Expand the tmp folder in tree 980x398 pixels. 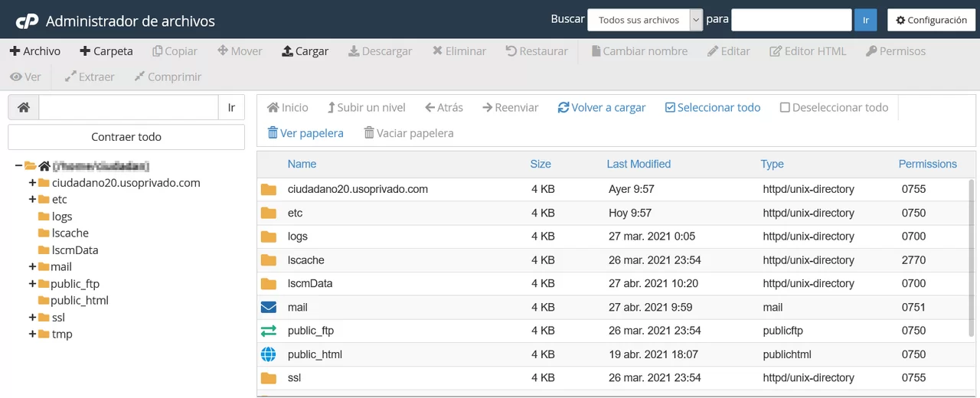(x=32, y=334)
